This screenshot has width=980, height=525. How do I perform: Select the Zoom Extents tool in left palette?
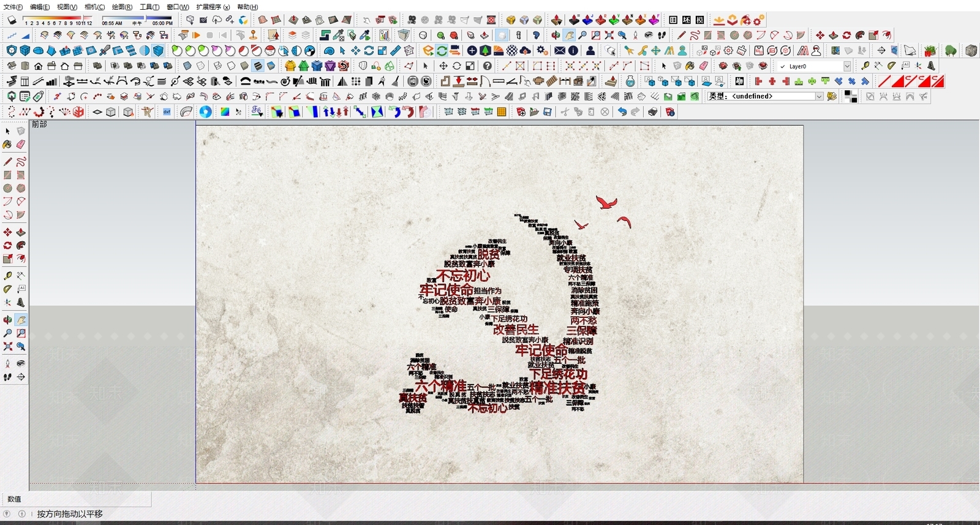[7, 347]
